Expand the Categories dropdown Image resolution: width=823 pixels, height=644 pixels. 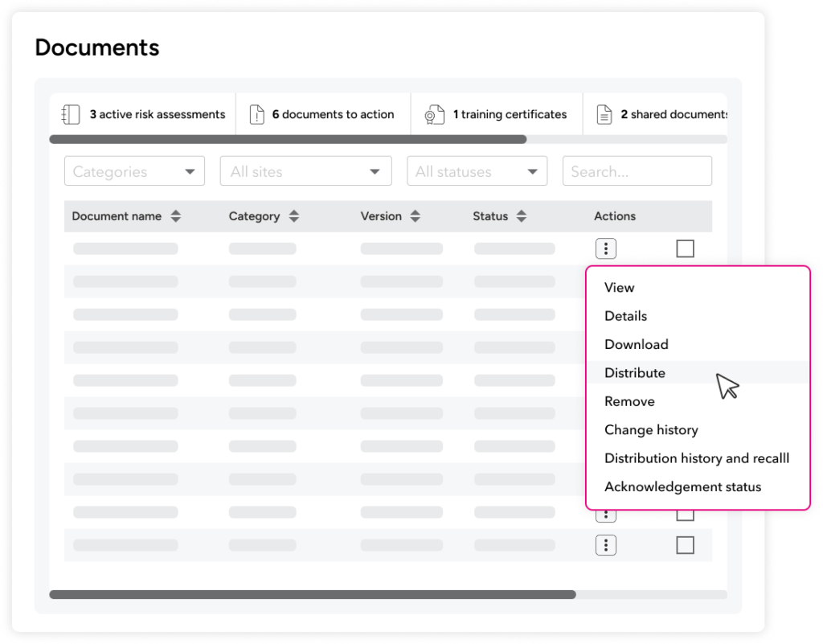[x=134, y=171]
